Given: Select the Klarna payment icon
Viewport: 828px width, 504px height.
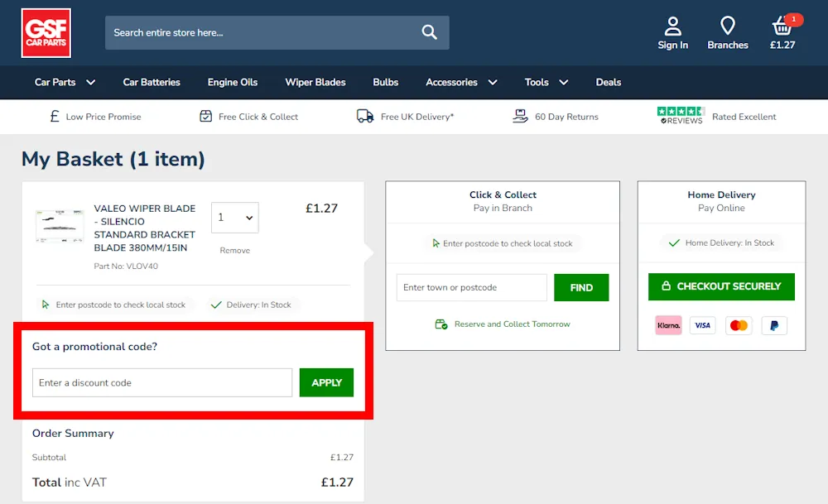Looking at the screenshot, I should point(668,325).
